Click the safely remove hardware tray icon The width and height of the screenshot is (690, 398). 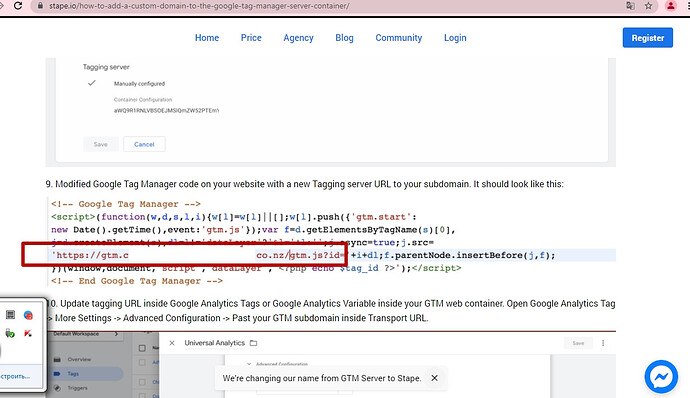pyautogui.click(x=10, y=333)
